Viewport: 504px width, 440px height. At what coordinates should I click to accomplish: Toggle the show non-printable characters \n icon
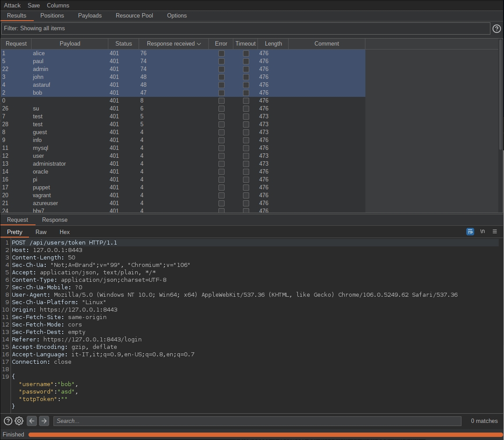(483, 231)
